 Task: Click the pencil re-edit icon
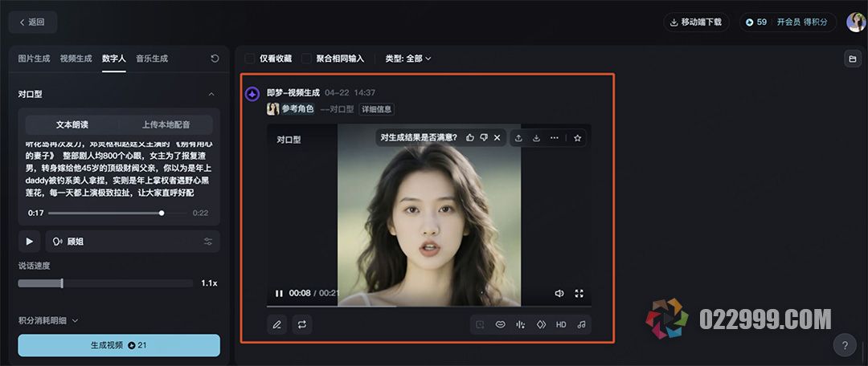(276, 324)
